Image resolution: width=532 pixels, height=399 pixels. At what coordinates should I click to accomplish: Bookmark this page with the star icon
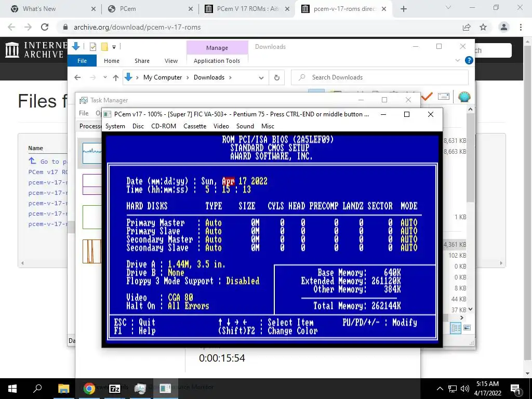point(483,27)
